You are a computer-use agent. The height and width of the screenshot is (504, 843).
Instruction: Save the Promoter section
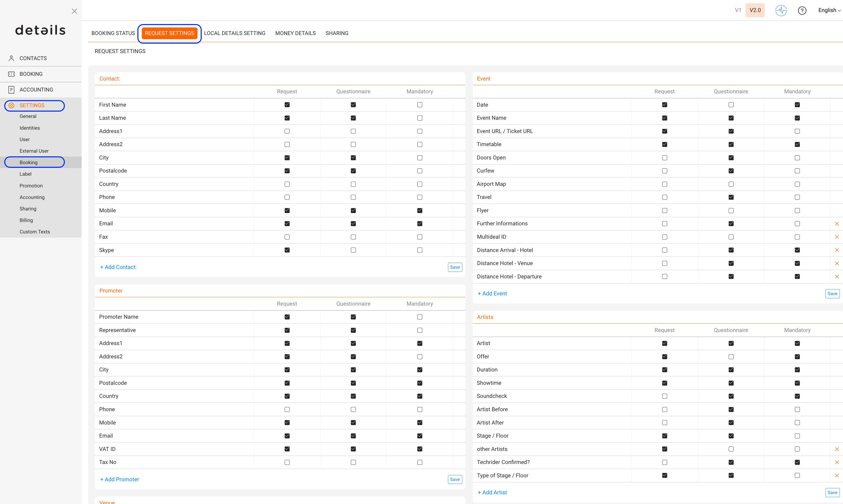[455, 479]
